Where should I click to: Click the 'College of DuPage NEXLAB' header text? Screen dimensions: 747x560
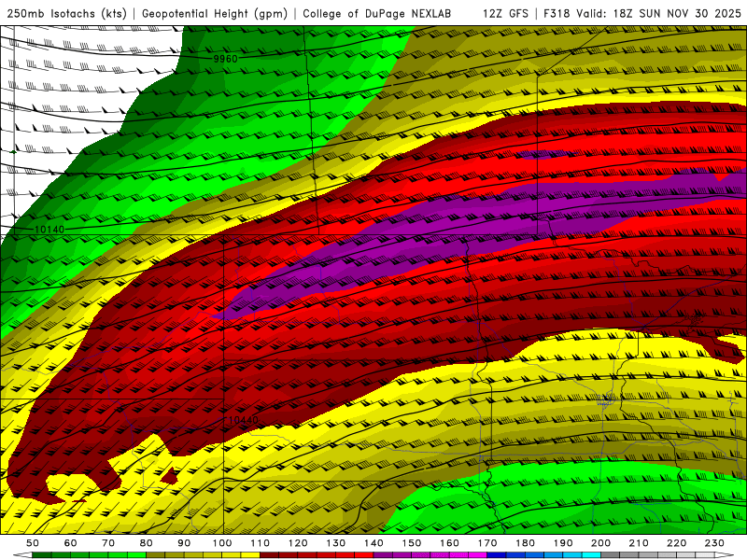pyautogui.click(x=377, y=13)
